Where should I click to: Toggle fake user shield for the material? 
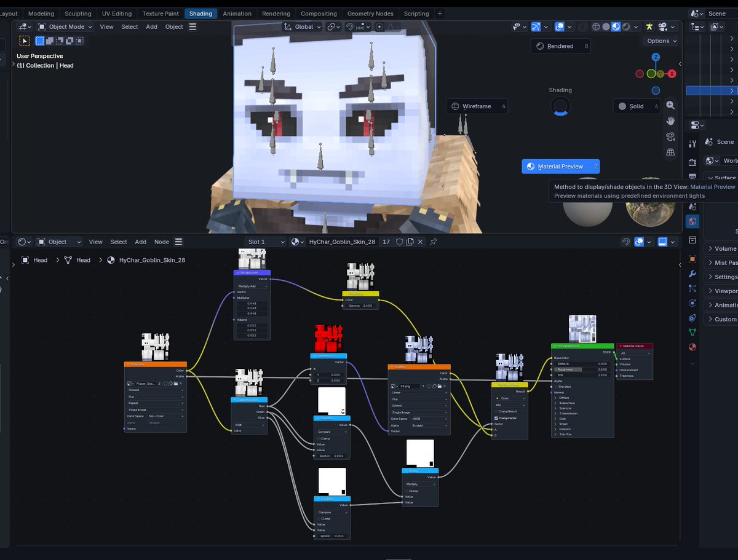399,242
